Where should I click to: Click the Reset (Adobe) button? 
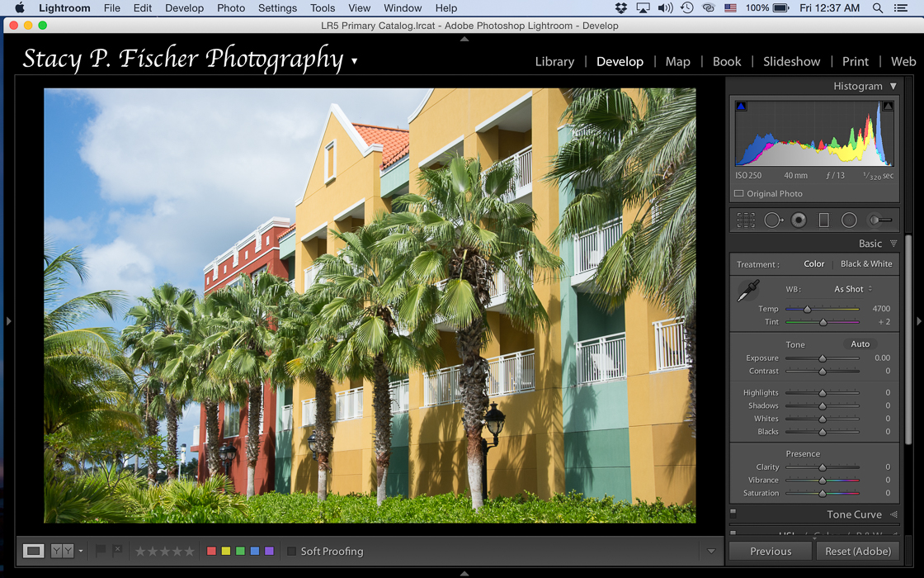pos(857,551)
